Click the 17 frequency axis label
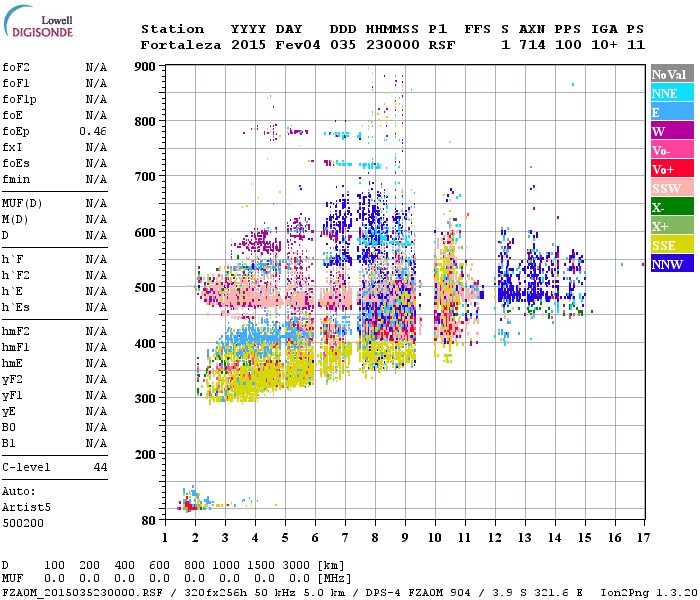The width and height of the screenshot is (700, 600). click(x=643, y=538)
